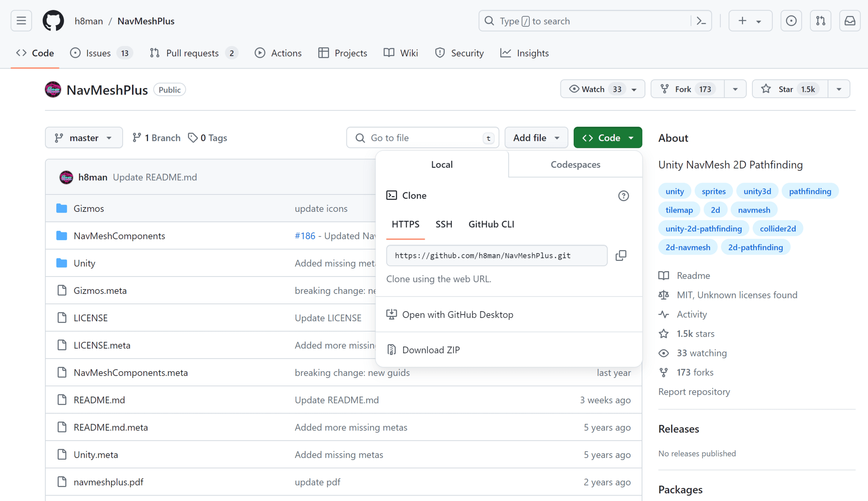Open the pull requests icon in the header
Screen dimensions: 868x501
(x=821, y=21)
